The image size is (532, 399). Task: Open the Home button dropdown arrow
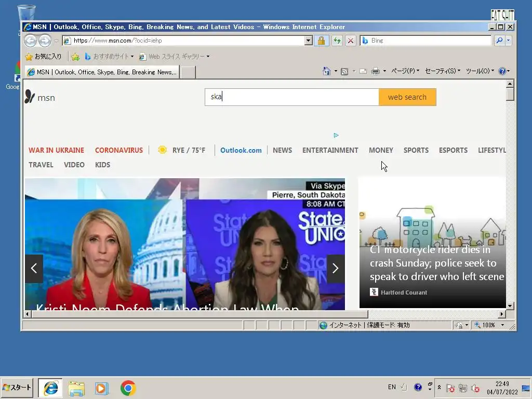336,71
